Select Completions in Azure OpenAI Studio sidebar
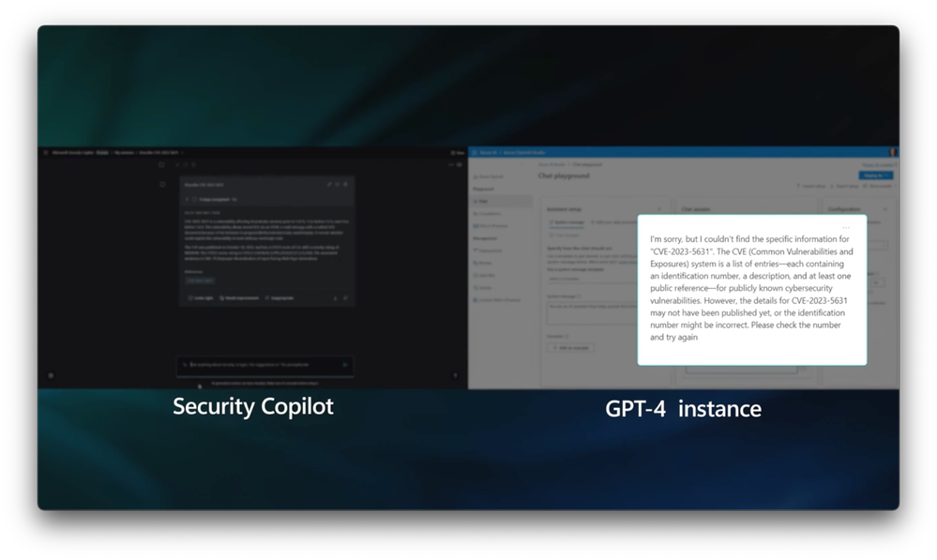937x560 pixels. 489,213
